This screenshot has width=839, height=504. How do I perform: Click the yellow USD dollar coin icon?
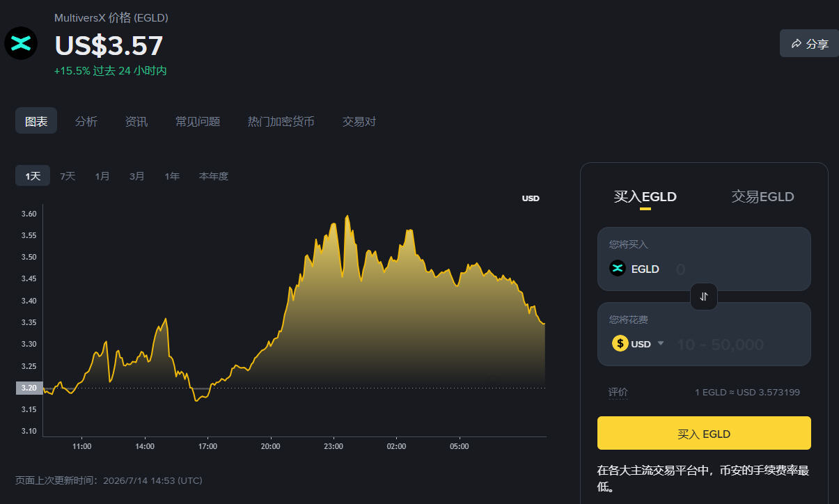pos(620,344)
